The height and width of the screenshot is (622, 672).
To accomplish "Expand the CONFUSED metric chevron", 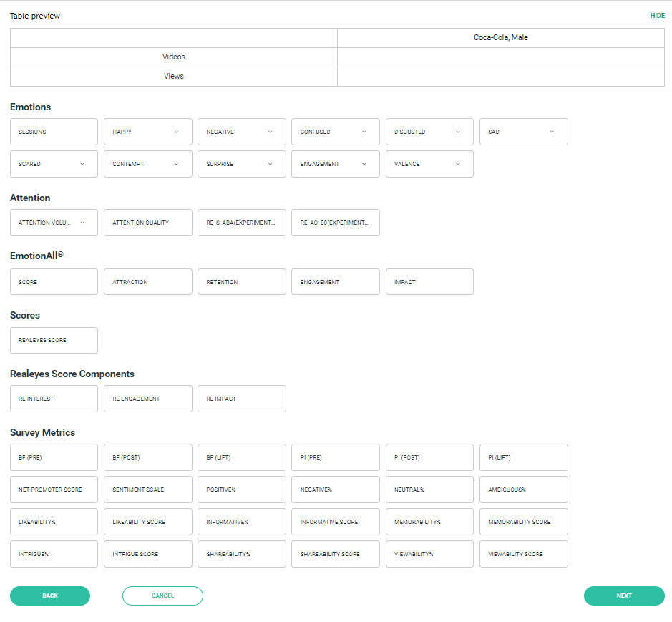I will pyautogui.click(x=364, y=132).
